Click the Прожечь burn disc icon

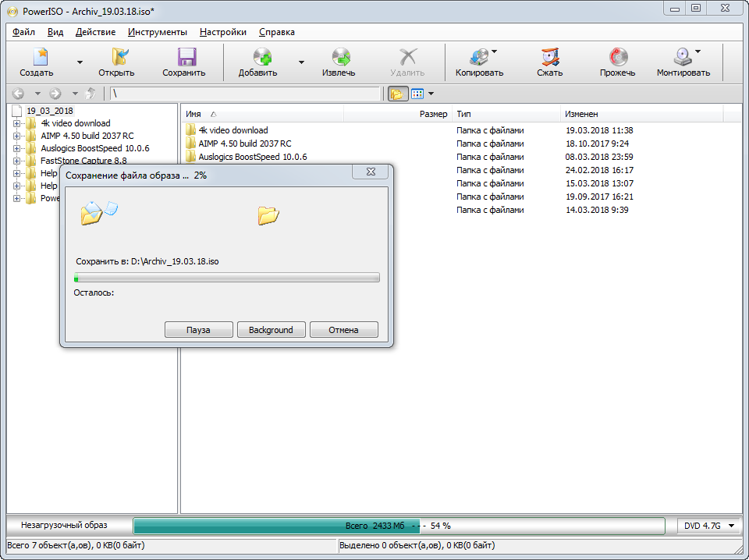[x=618, y=57]
